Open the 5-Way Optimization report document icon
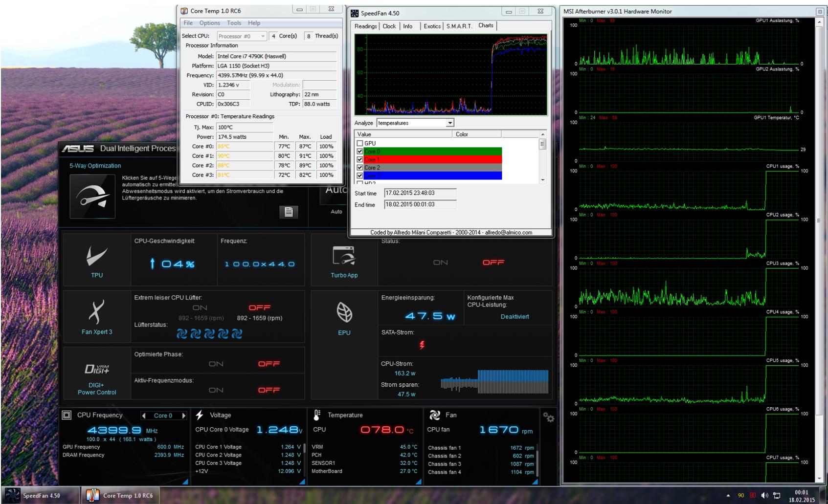Image resolution: width=828 pixels, height=504 pixels. (x=289, y=212)
